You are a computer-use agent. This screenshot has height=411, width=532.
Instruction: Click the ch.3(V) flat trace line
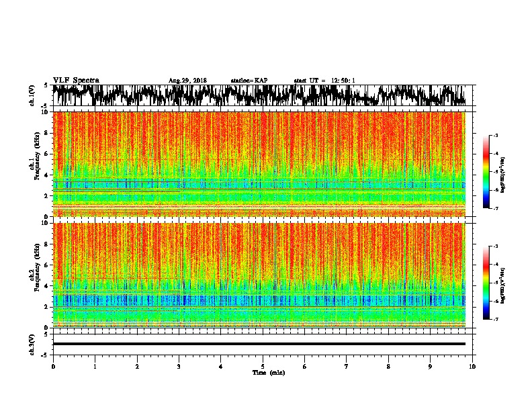(x=259, y=344)
